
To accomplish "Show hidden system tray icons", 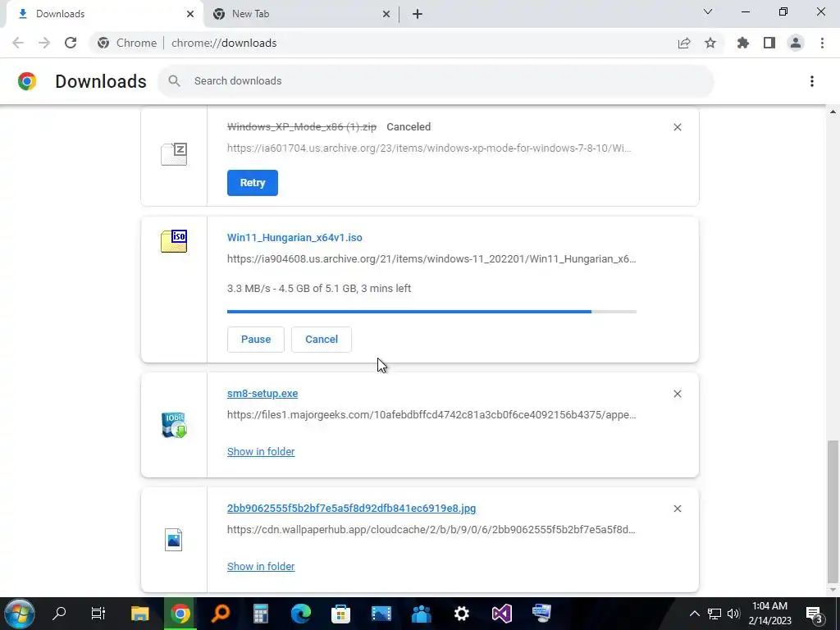I will [x=694, y=614].
